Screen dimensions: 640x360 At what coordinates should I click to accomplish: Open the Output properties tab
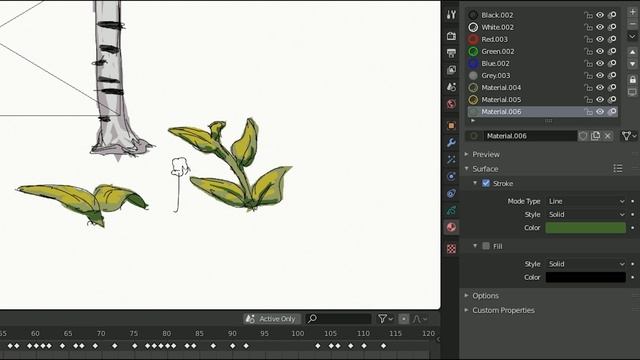[451, 53]
